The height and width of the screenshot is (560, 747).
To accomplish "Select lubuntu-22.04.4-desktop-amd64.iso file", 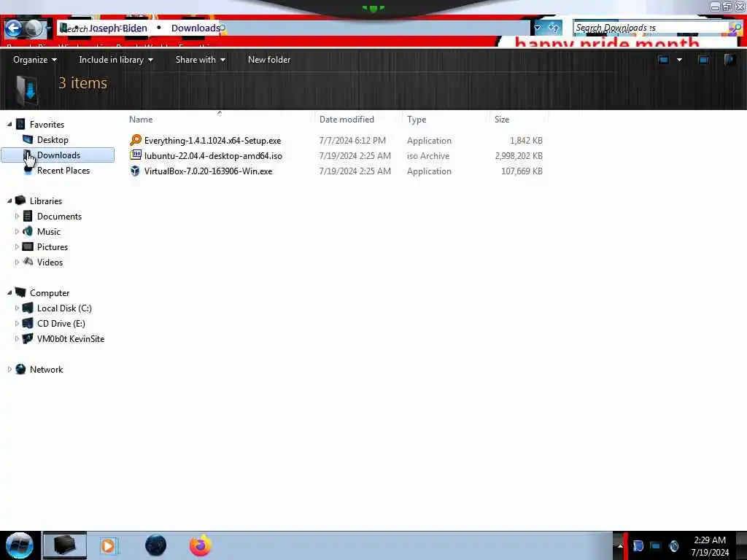I will point(213,156).
